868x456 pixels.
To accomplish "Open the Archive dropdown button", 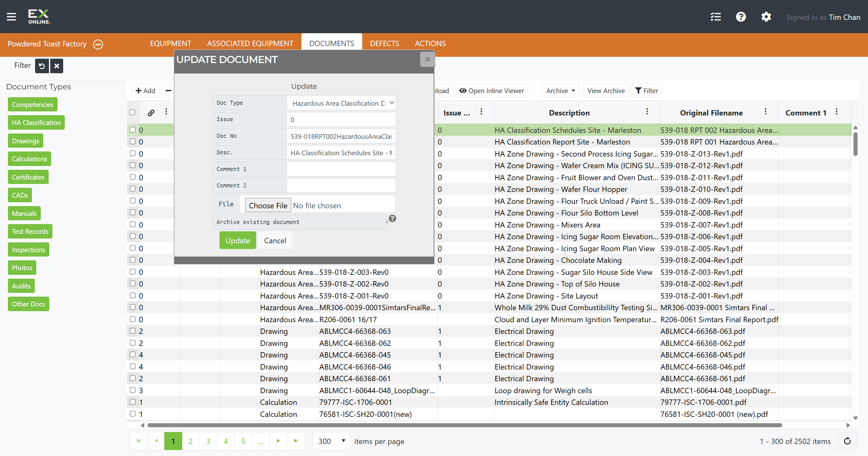I will tap(560, 91).
